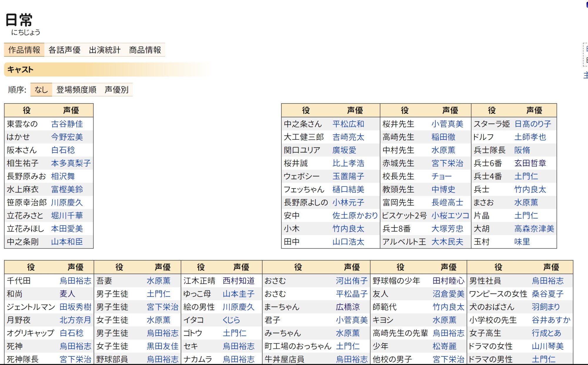Click the 山口浩太 link
588x365 pixels.
[348, 242]
